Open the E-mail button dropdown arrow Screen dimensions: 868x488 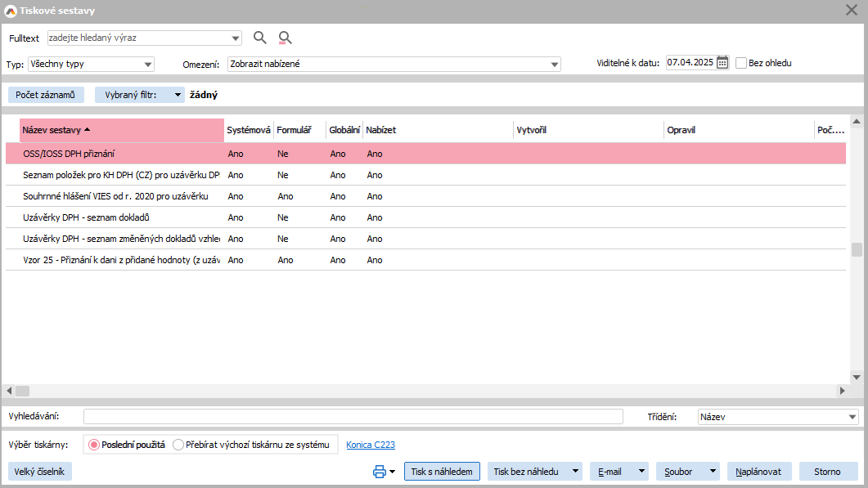(640, 472)
